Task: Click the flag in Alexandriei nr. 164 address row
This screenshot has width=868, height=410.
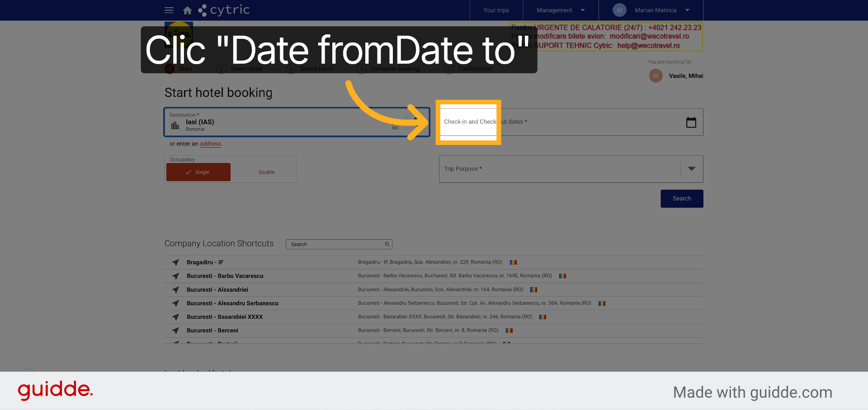Action: pos(534,289)
